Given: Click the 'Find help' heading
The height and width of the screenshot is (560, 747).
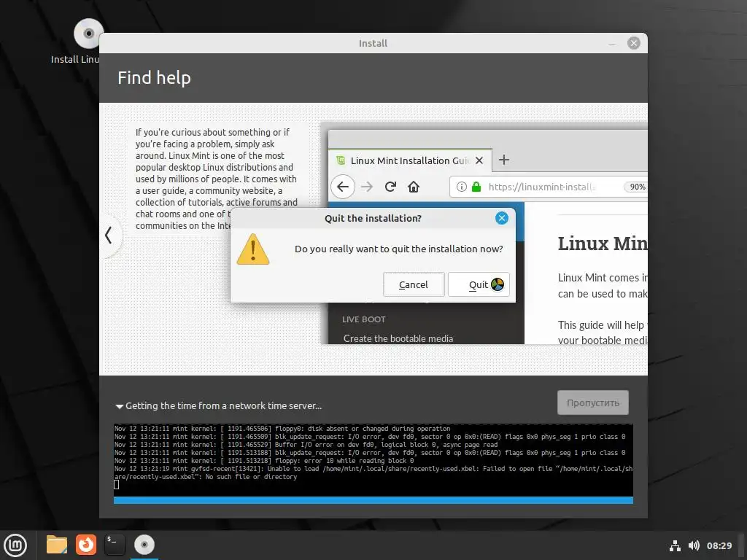Looking at the screenshot, I should tap(155, 77).
